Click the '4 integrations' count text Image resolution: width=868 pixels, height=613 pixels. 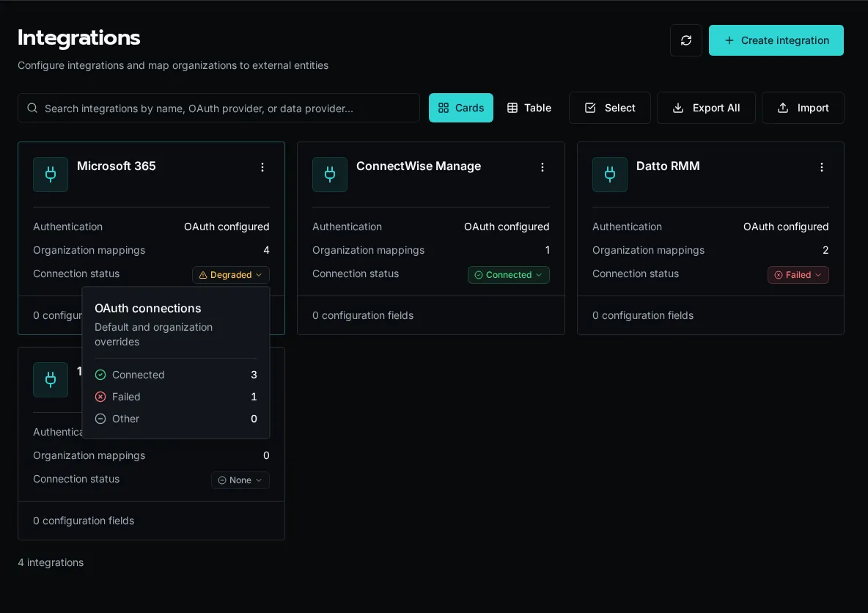pyautogui.click(x=51, y=562)
